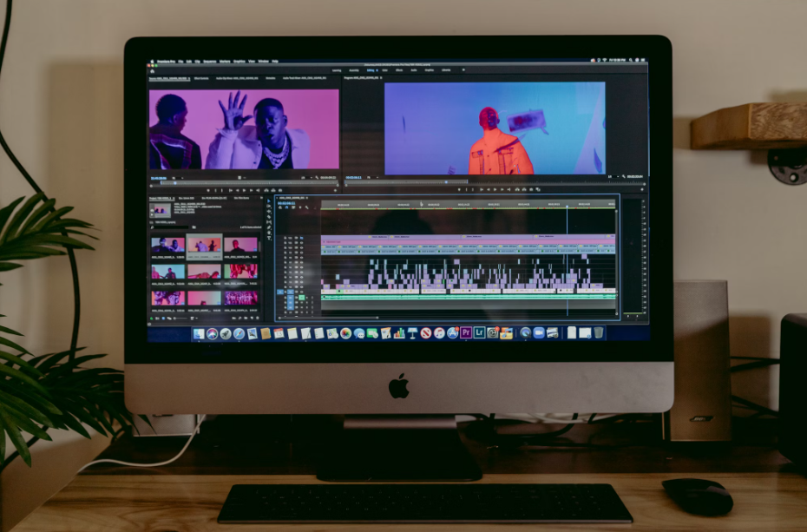
Task: Click the Program monitor plus button editor
Action: point(642,190)
